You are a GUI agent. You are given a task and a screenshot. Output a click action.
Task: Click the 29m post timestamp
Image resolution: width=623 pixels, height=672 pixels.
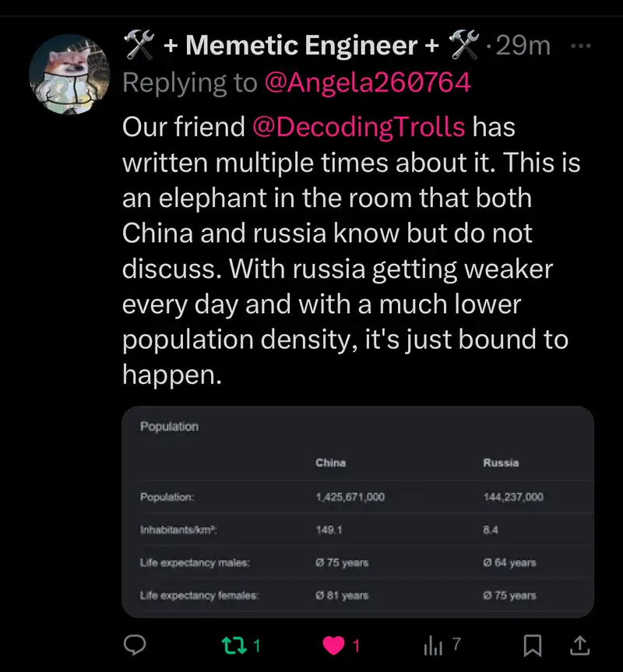523,46
